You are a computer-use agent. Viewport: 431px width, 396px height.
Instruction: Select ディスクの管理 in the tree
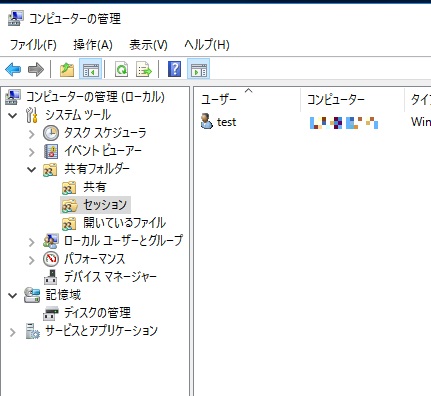tap(97, 313)
